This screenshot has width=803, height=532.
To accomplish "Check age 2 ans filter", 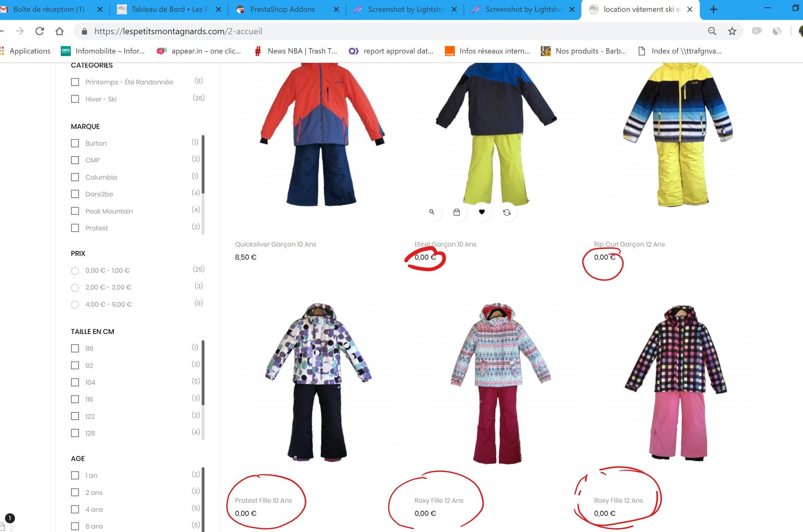I will (x=75, y=492).
